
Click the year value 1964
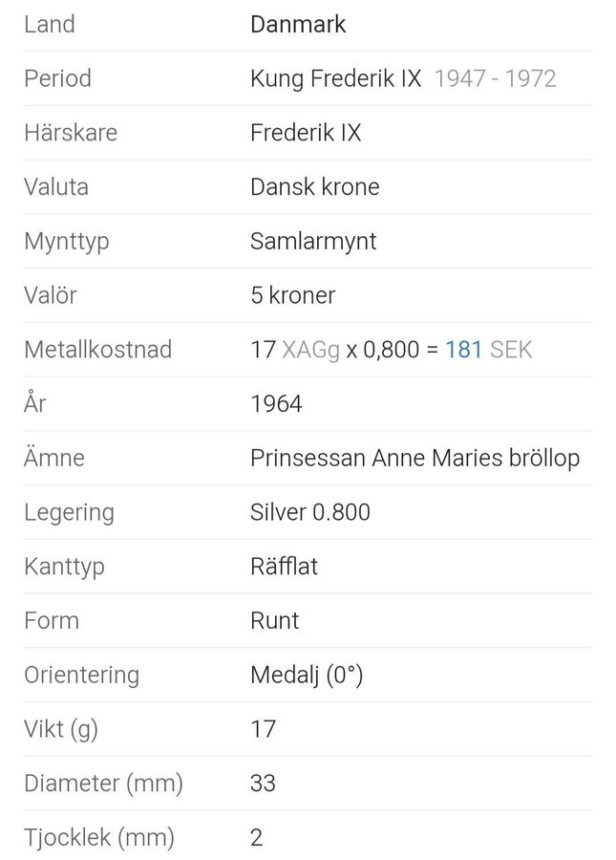pos(276,404)
